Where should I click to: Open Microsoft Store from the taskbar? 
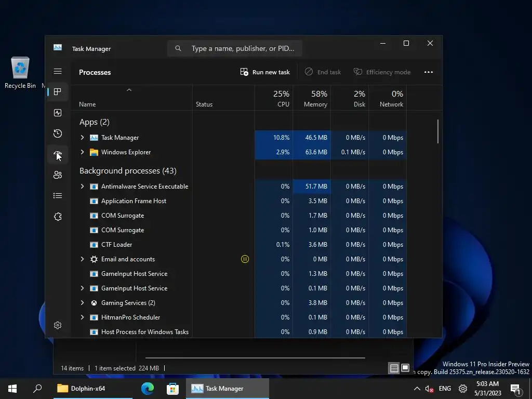[172, 389]
